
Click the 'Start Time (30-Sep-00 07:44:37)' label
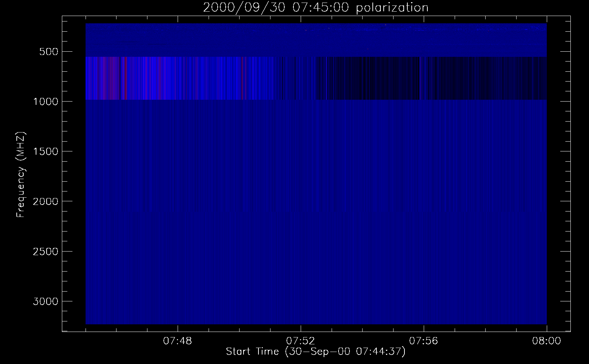(316, 352)
